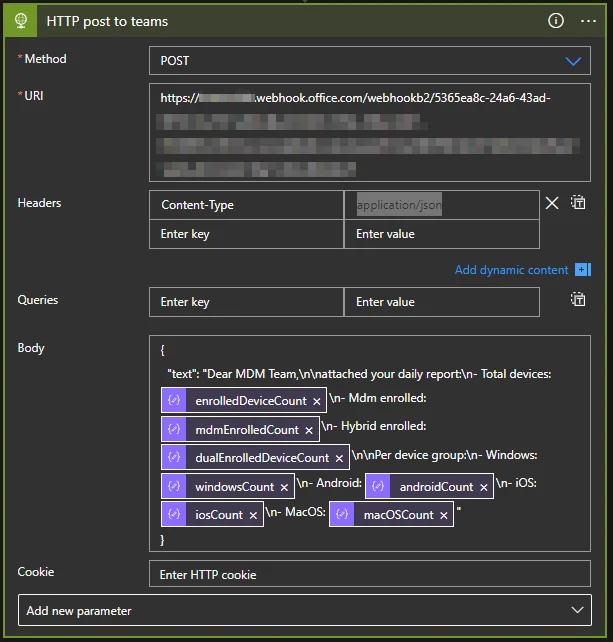Click the webhook URI text field
Screen dimensions: 613x642
click(x=370, y=132)
